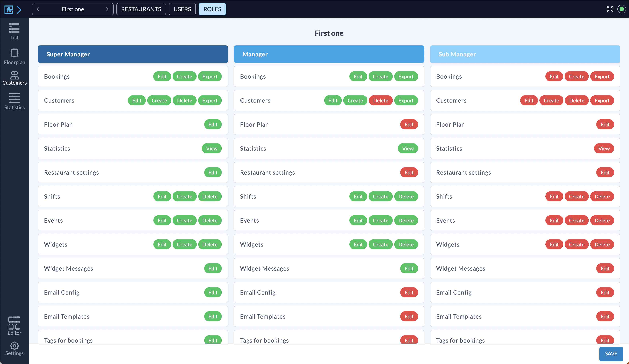This screenshot has width=629, height=364.
Task: Toggle Manager Email Templates Edit
Action: point(409,316)
